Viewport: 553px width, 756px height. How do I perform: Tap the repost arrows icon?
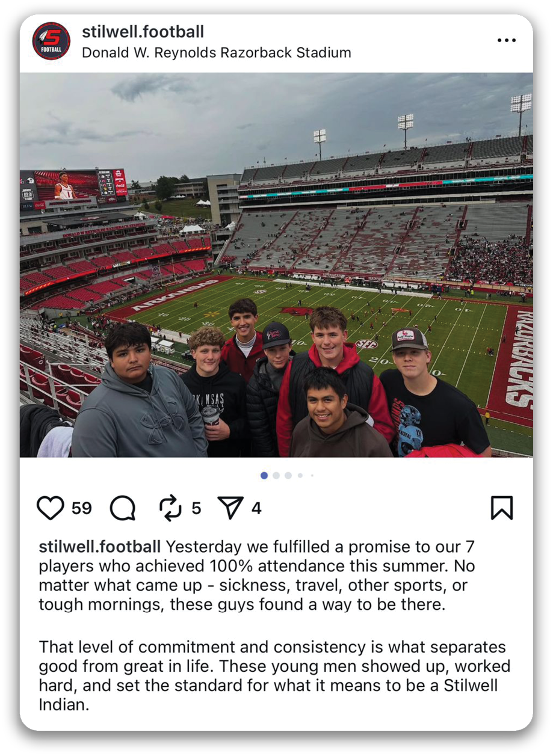click(170, 508)
